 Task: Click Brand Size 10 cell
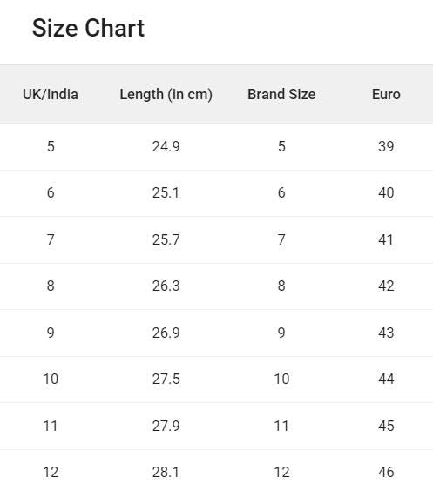pyautogui.click(x=281, y=379)
